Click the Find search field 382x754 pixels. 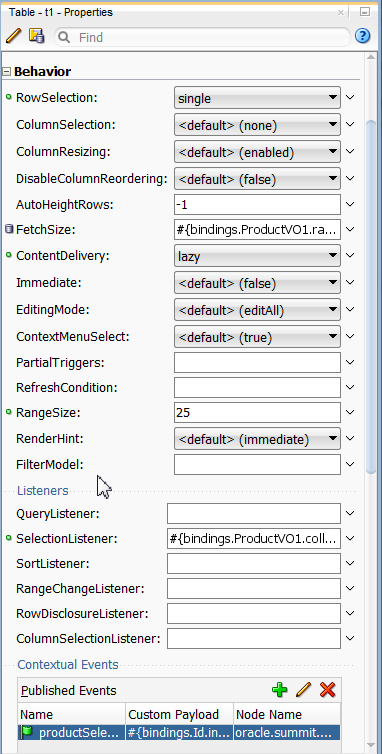(202, 37)
